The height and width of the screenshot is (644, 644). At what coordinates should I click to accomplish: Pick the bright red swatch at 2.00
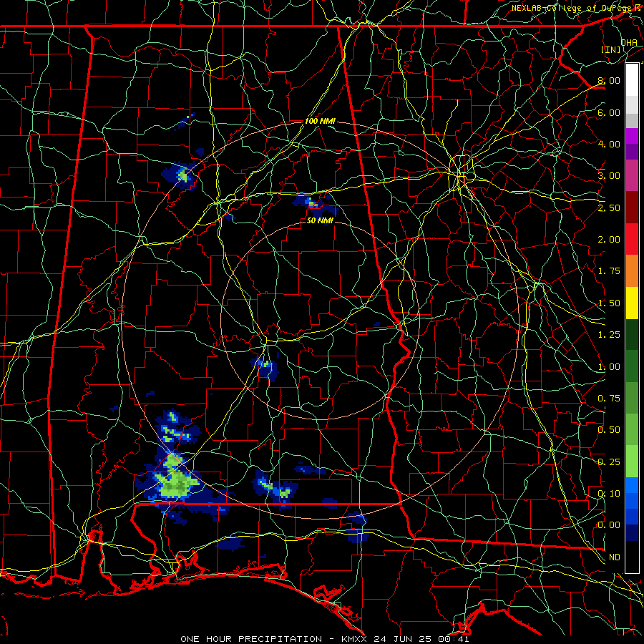tap(632, 240)
